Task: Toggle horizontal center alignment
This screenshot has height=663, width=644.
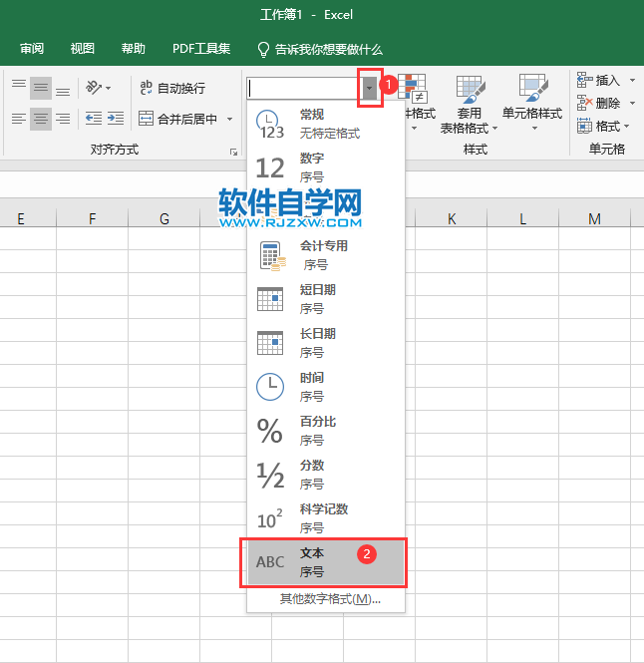Action: click(41, 119)
